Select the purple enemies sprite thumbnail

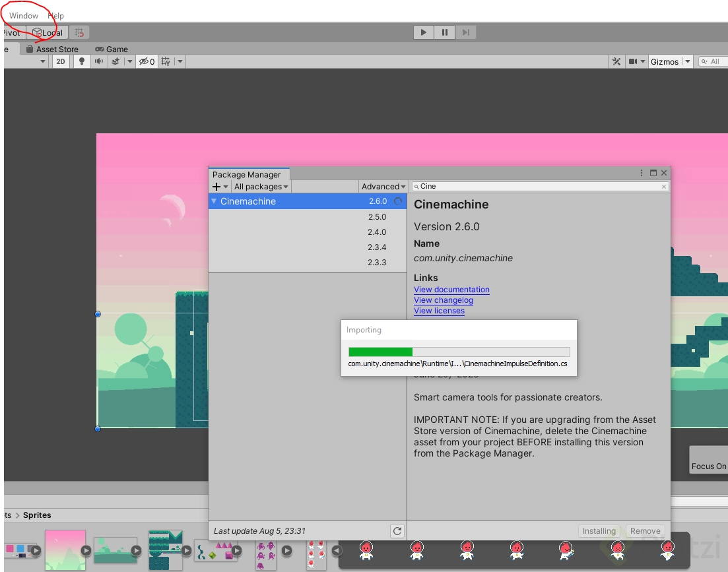(x=265, y=556)
